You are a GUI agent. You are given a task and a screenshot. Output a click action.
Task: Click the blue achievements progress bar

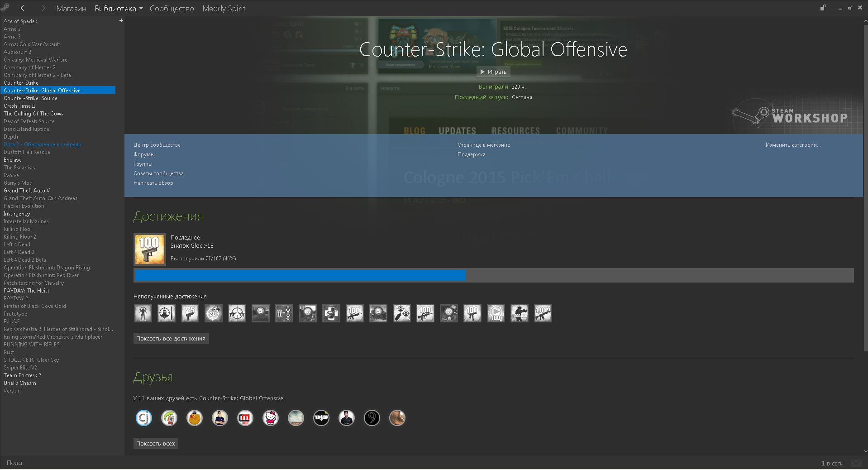tap(300, 275)
